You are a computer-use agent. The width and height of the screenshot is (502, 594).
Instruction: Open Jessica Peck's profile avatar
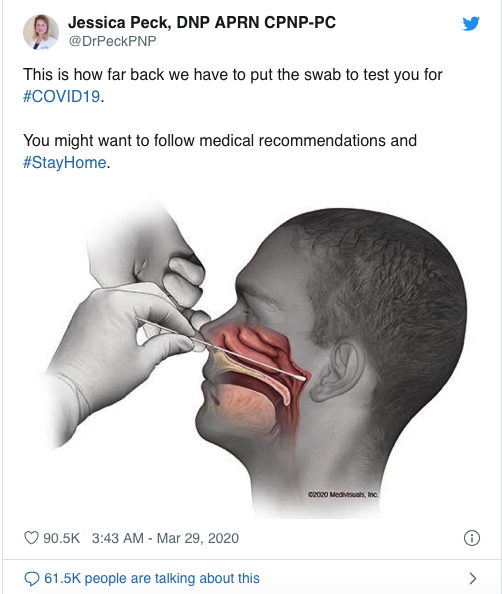[x=41, y=32]
